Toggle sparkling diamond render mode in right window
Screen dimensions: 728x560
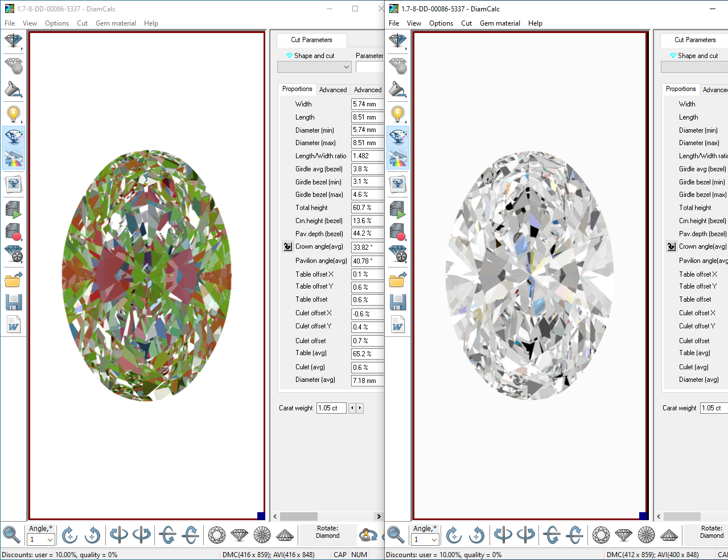pos(397,137)
